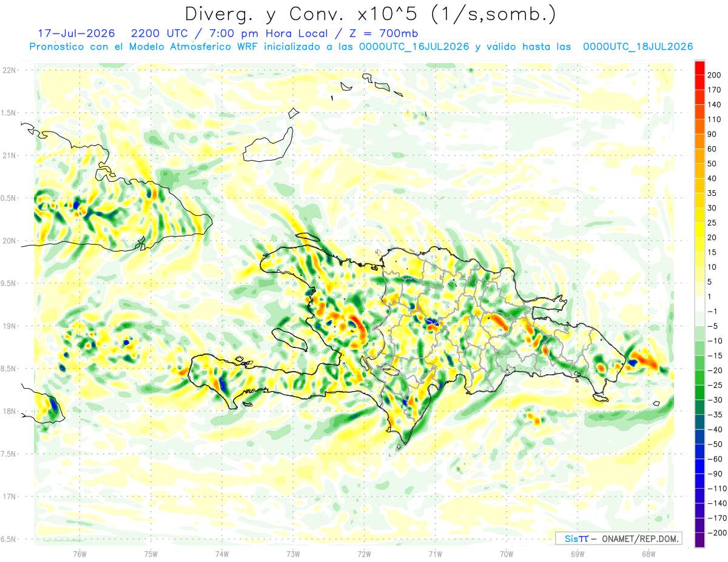Click the legend value "170"
The width and height of the screenshot is (728, 562).
pyautogui.click(x=715, y=90)
